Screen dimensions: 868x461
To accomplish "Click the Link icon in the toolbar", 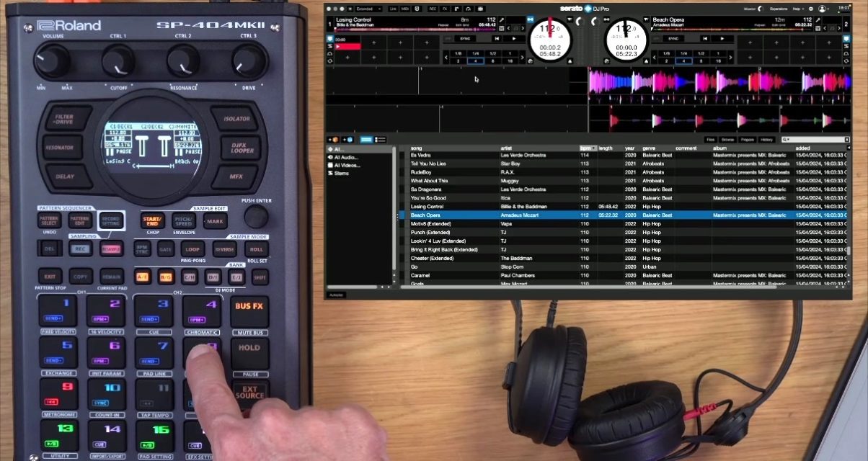I will coord(394,9).
